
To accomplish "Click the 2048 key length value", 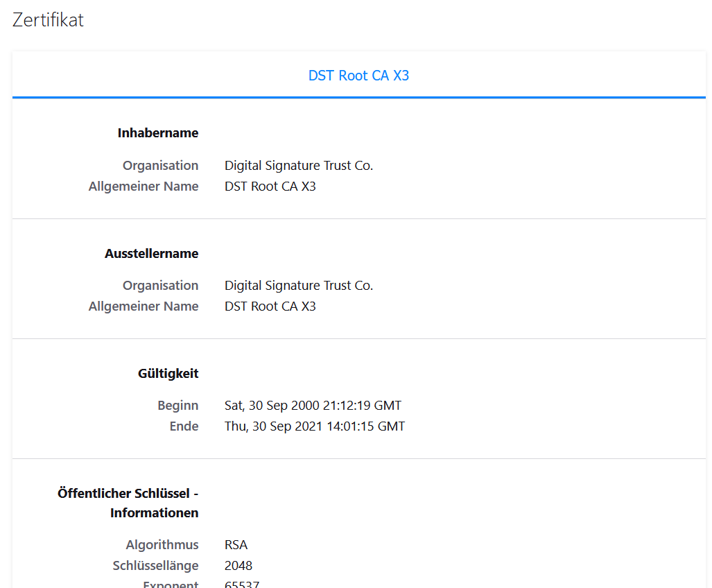I will [238, 566].
